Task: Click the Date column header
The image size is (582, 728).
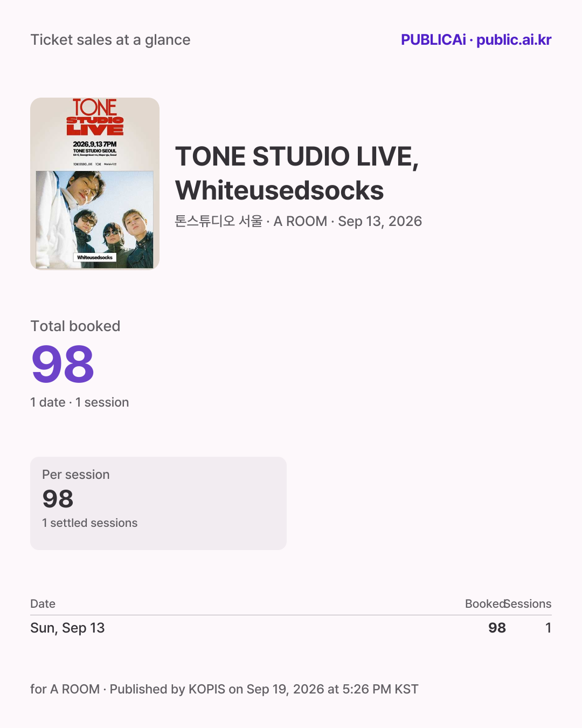Action: pos(43,604)
